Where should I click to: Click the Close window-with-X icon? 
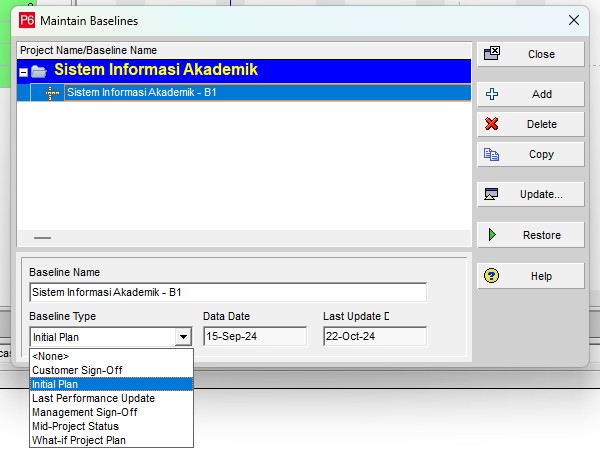pos(492,53)
